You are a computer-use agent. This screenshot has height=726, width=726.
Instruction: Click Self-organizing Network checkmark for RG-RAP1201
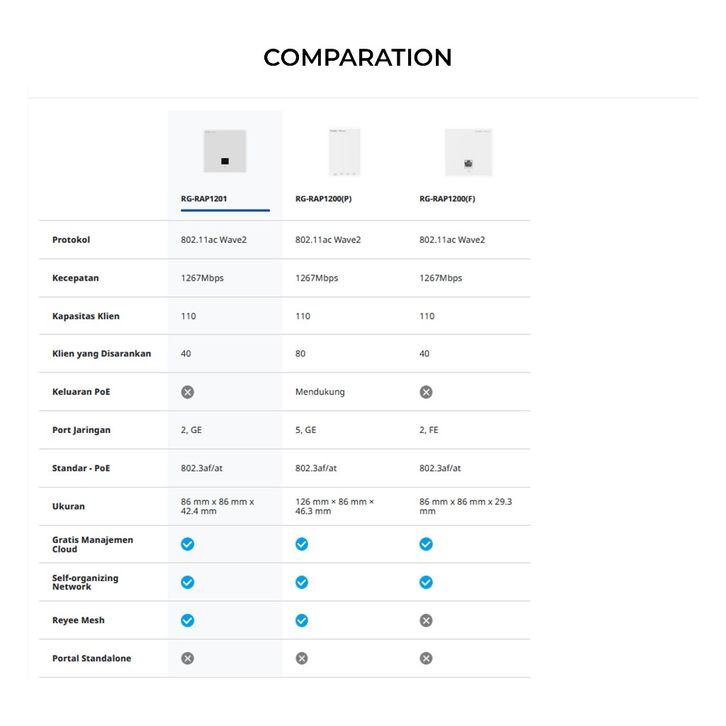coord(188,582)
